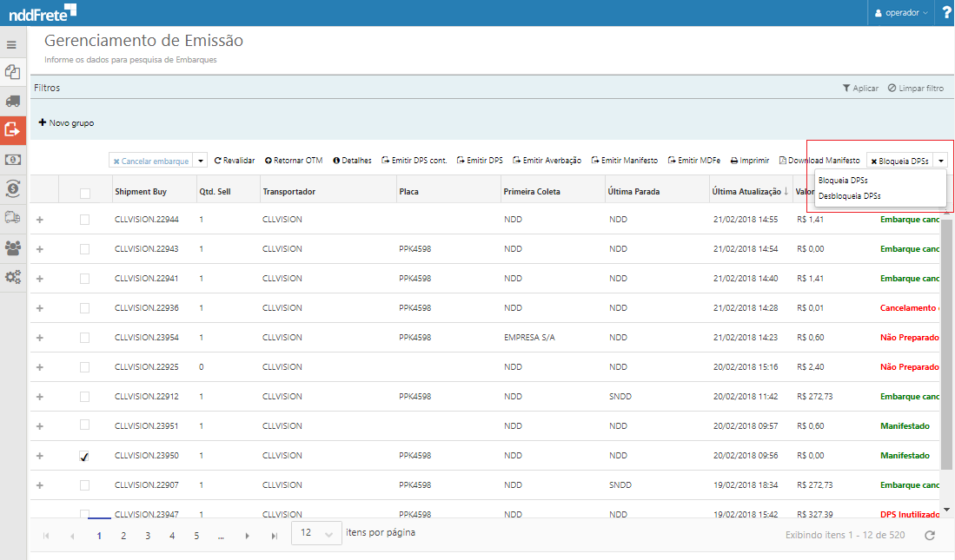Click Novo grupo to add filter group

[x=66, y=123]
